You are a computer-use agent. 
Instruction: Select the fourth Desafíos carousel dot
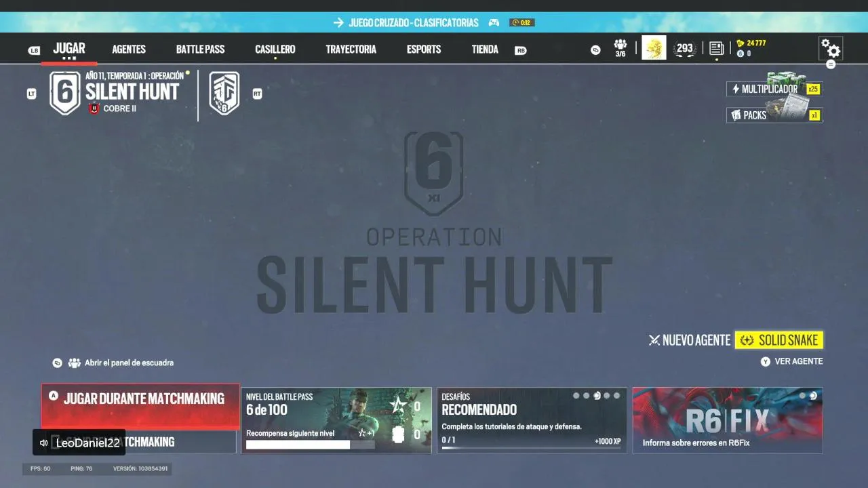(607, 396)
